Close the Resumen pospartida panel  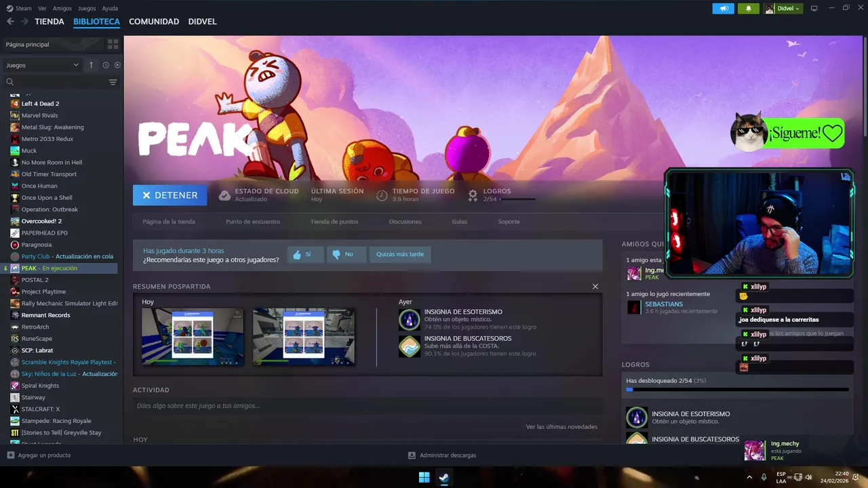(x=595, y=287)
